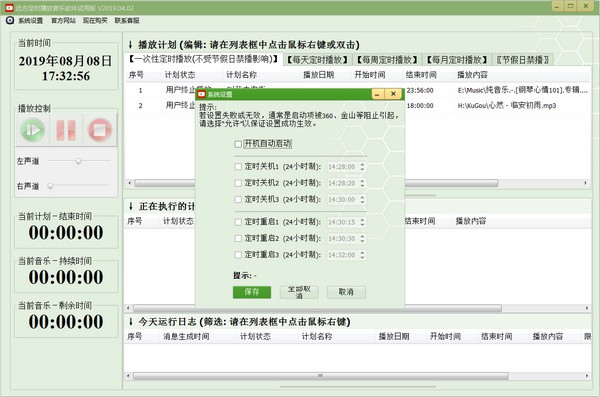Click the 取消 button

point(346,292)
